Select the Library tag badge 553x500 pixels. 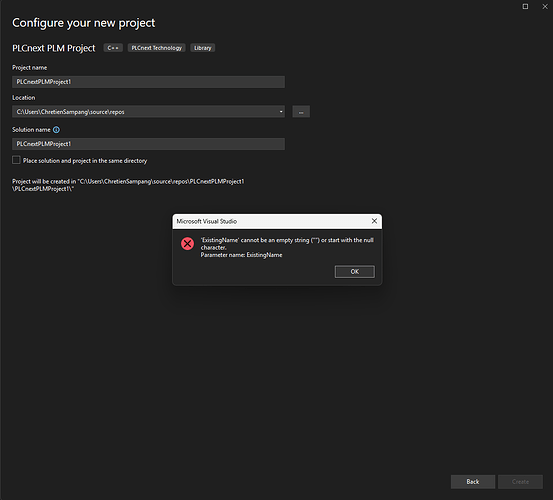[202, 48]
